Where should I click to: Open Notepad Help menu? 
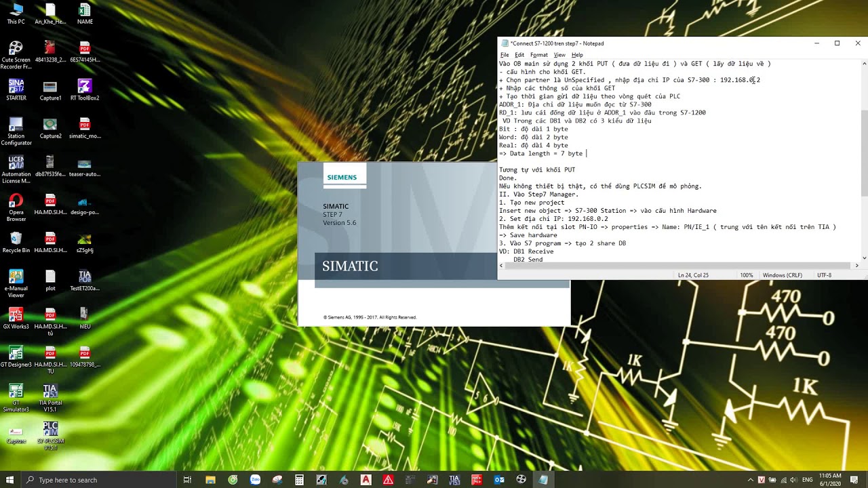click(577, 55)
